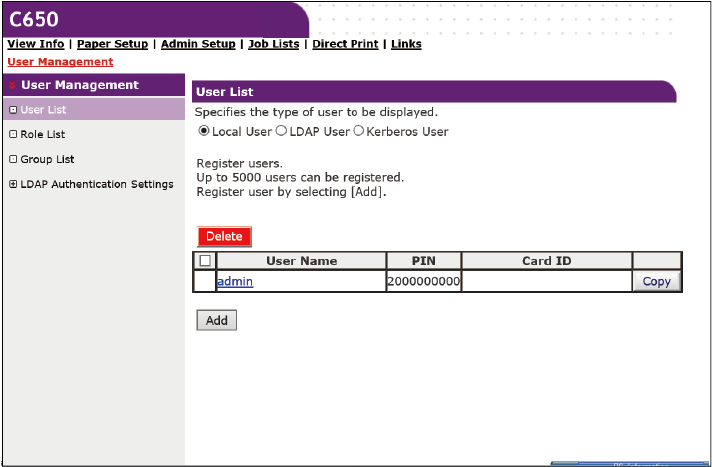
Task: Open the Group List sidebar item
Action: 47,159
